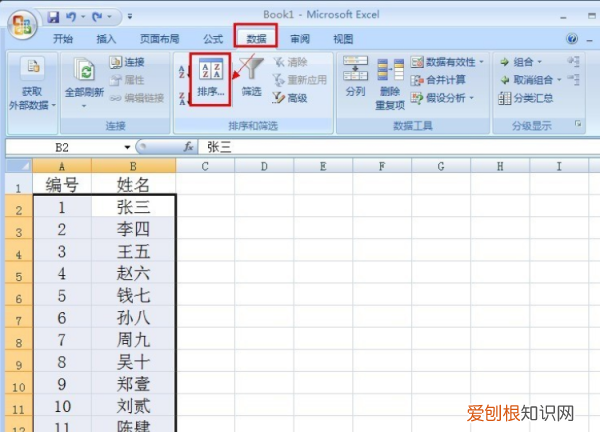Click cell containing 钱七
The width and height of the screenshot is (600, 432).
point(133,295)
